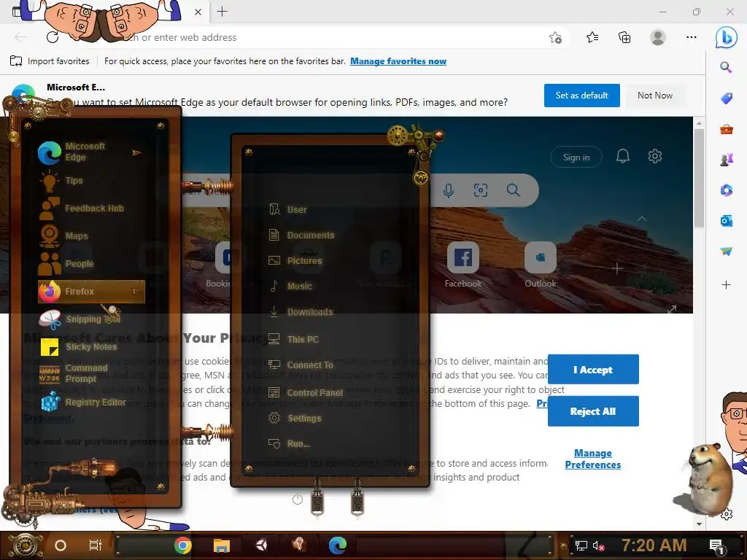Open Chrome from taskbar
This screenshot has height=560, width=747.
[x=182, y=545]
